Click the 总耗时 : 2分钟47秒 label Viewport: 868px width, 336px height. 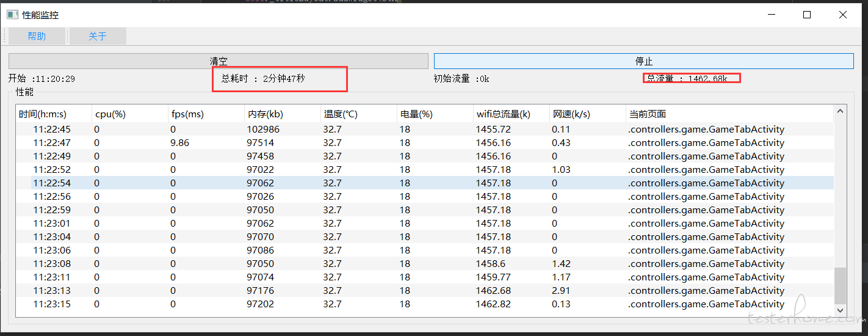263,78
